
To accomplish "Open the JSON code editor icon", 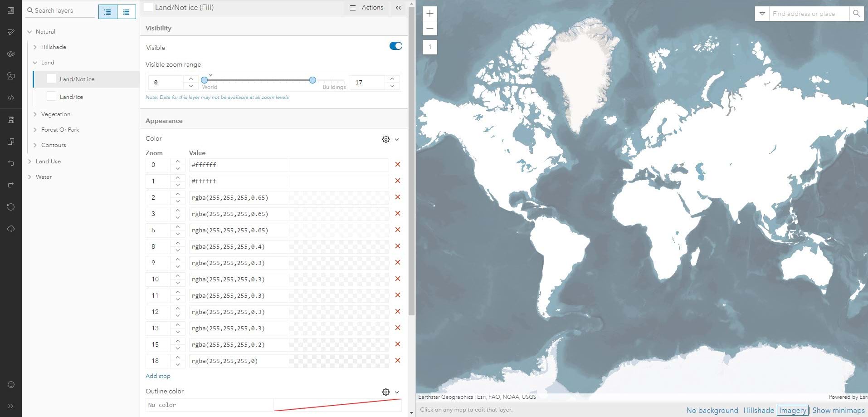I will 11,98.
